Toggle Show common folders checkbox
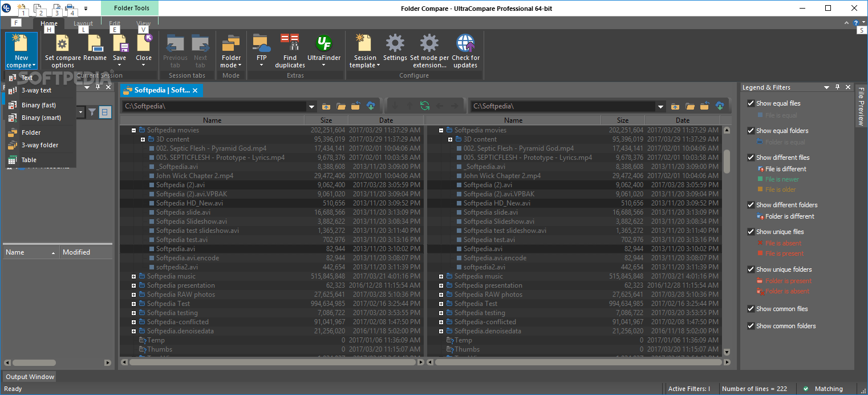The width and height of the screenshot is (868, 395). click(x=751, y=326)
